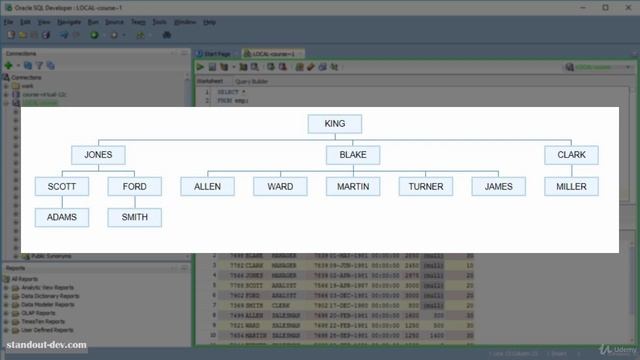The image size is (640, 360).
Task: Expand User Defined Reports
Action: (6, 330)
